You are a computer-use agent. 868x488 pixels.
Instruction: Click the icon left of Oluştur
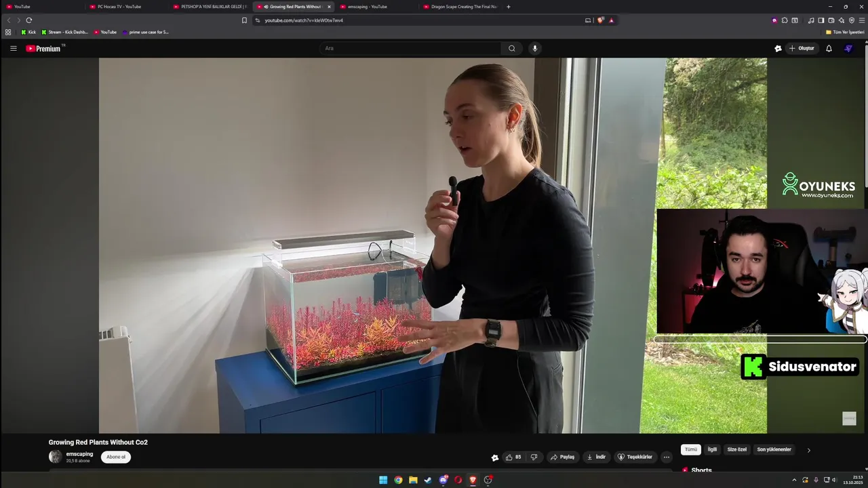coord(778,48)
